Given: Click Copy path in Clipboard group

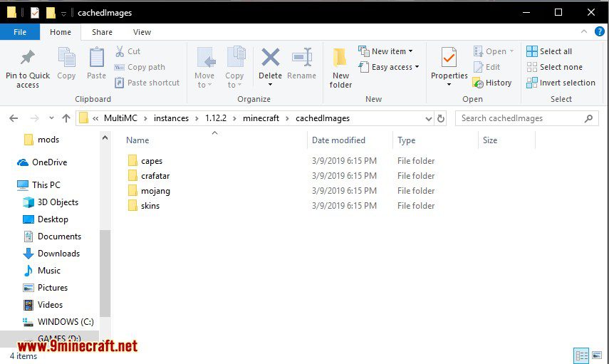Looking at the screenshot, I should 140,67.
